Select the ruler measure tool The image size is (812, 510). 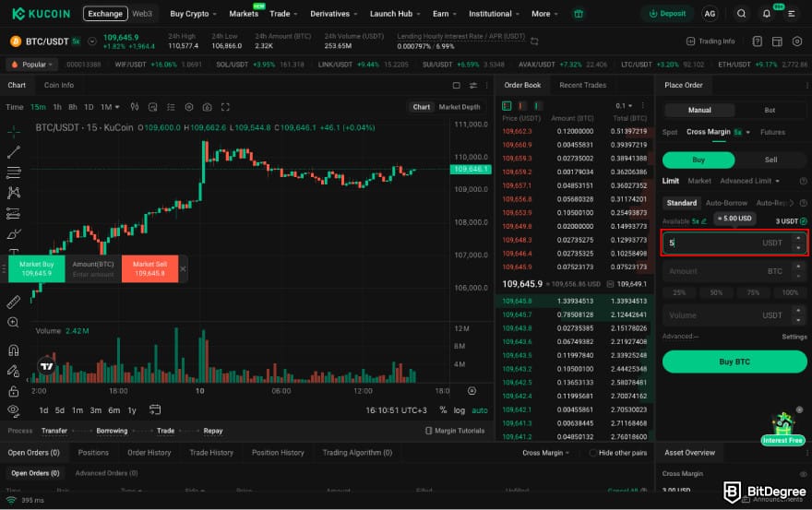(x=14, y=302)
